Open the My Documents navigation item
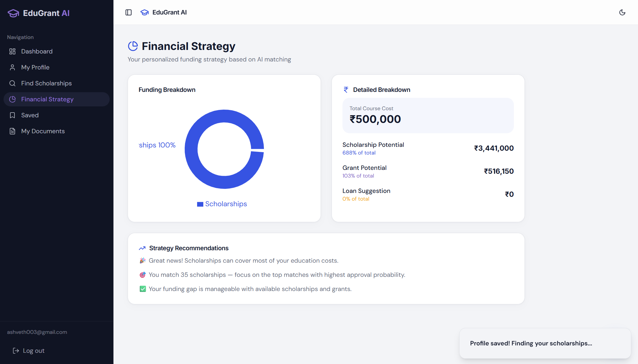Screen dimensions: 638x364 pyautogui.click(x=43, y=131)
